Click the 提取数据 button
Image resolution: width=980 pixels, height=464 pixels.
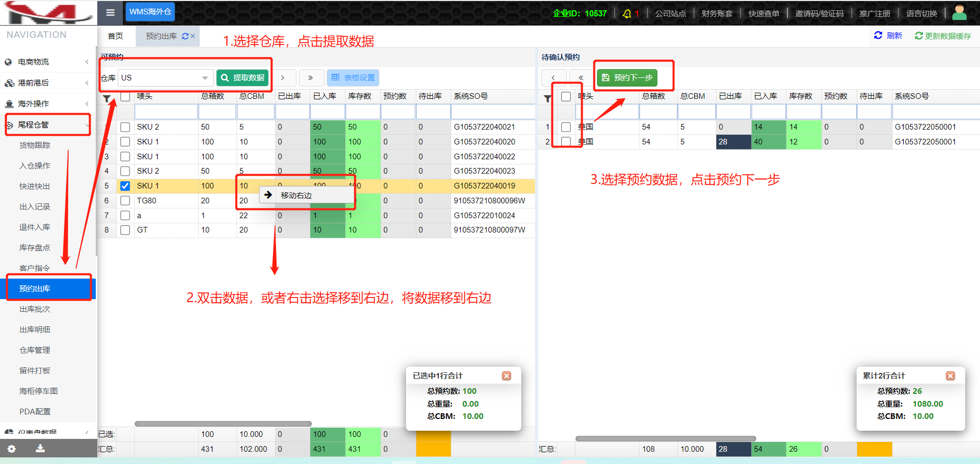[243, 78]
